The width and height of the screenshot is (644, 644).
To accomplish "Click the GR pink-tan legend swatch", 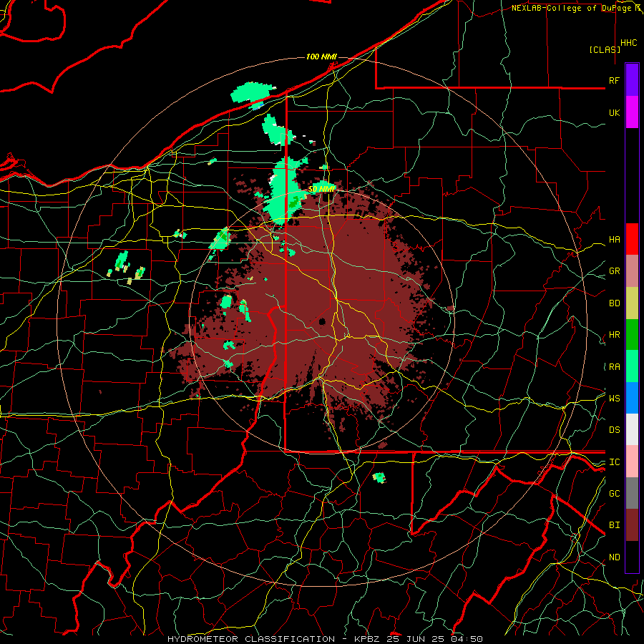I will tap(632, 271).
